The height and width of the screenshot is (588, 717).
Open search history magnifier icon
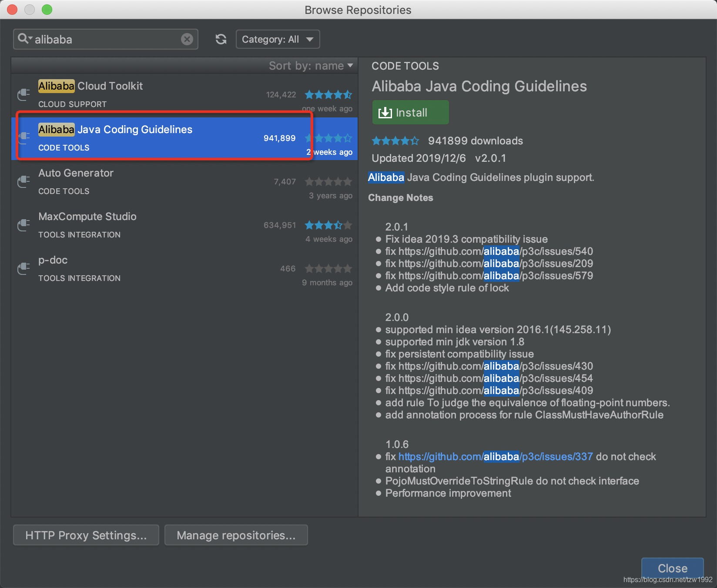(x=24, y=39)
